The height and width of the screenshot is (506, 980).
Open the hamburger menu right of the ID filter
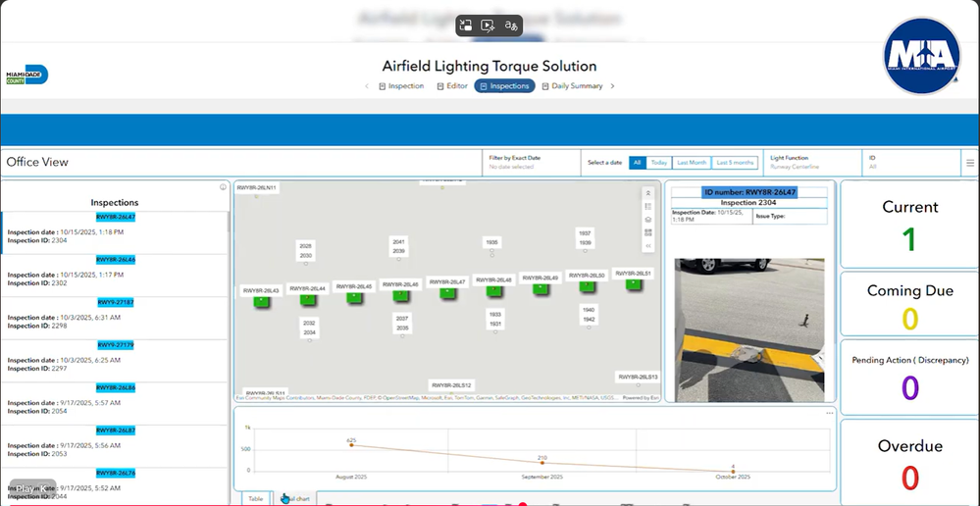(970, 163)
